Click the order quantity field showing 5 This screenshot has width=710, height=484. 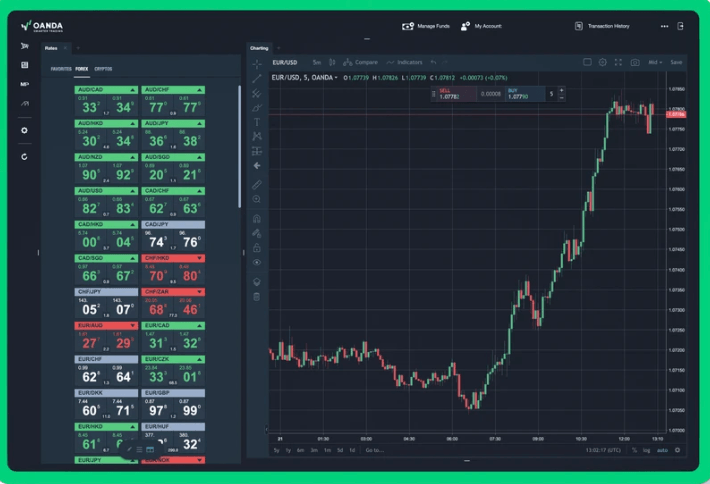point(551,94)
